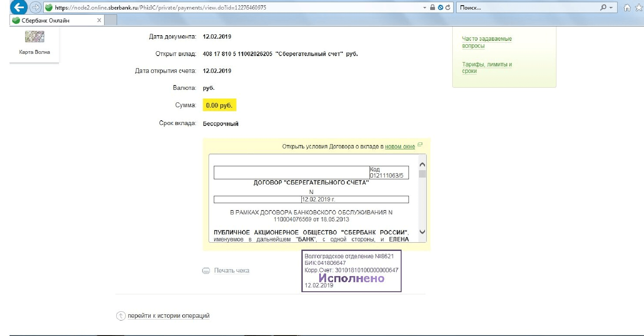Image resolution: width=644 pixels, height=336 pixels.
Task: Click the Бессрочный deposit term value
Action: pyautogui.click(x=221, y=124)
